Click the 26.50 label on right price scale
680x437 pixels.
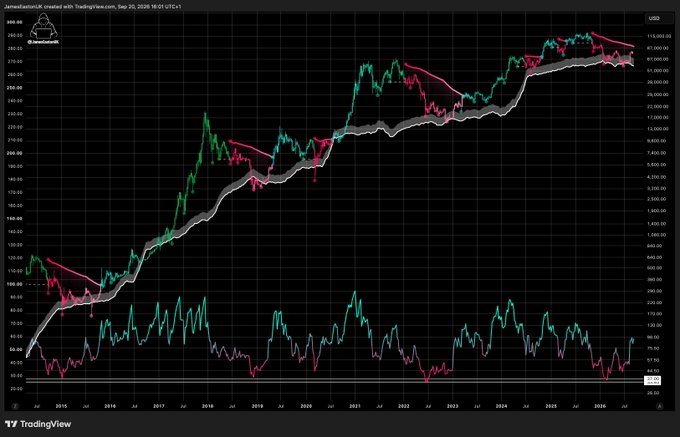(x=653, y=393)
